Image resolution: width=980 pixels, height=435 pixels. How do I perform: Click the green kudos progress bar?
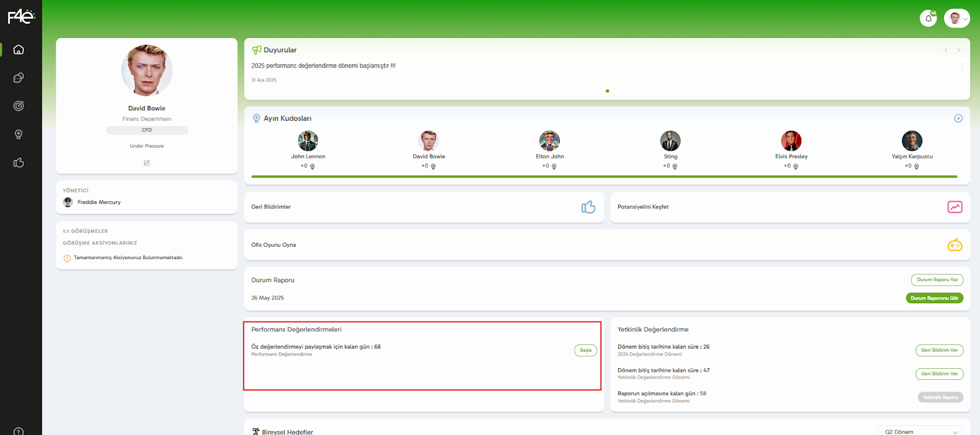[604, 176]
